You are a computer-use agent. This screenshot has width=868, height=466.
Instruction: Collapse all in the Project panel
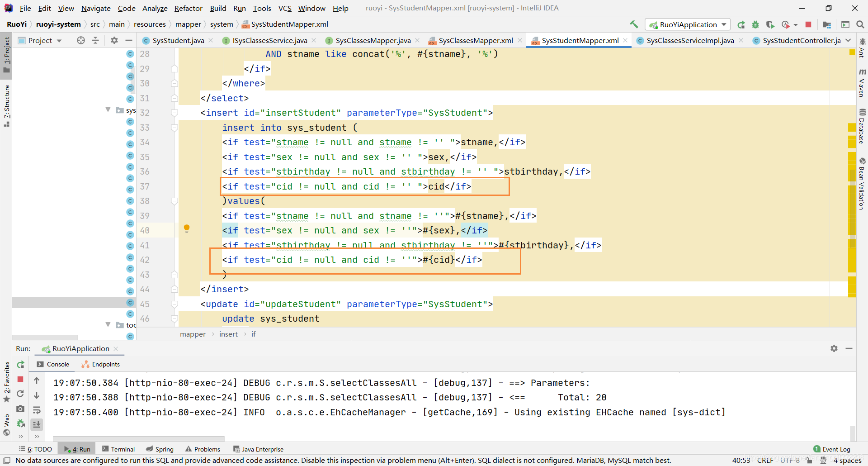coord(95,40)
